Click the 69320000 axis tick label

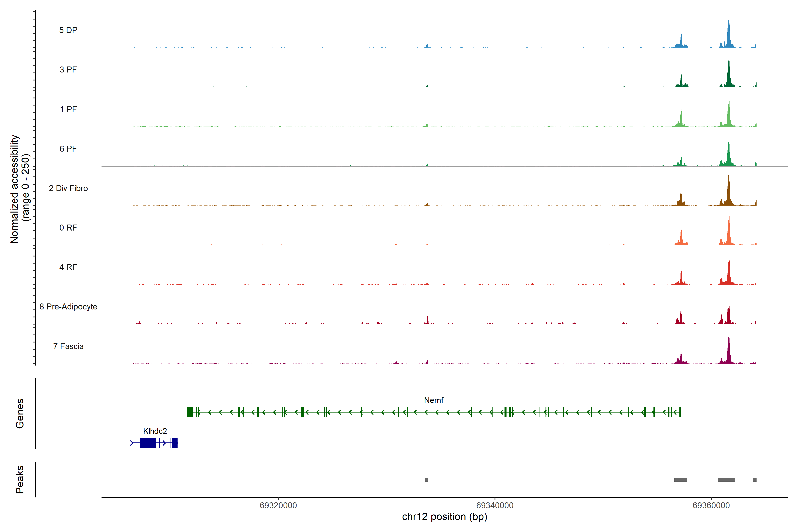point(278,506)
